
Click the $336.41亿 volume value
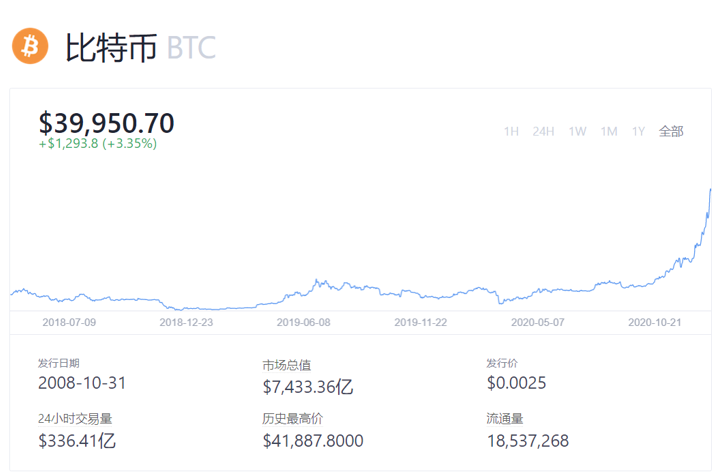coord(77,441)
